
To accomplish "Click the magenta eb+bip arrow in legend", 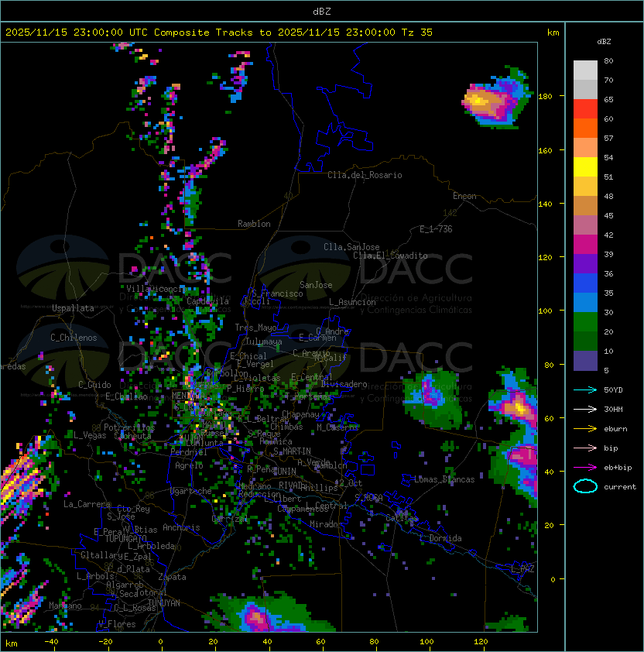I will pos(585,468).
